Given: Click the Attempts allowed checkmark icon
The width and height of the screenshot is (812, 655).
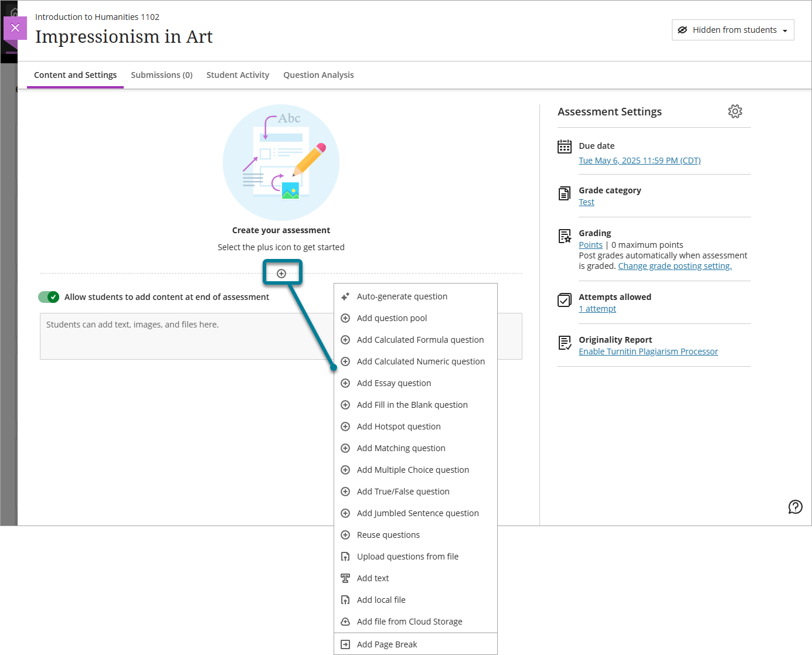Looking at the screenshot, I should click(x=564, y=300).
